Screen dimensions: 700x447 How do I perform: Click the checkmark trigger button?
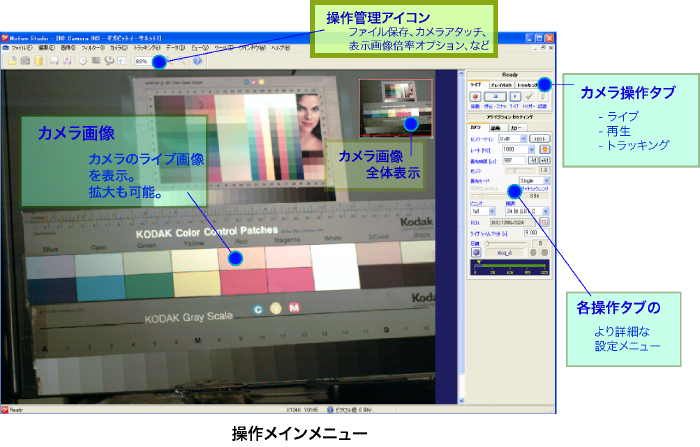point(529,96)
